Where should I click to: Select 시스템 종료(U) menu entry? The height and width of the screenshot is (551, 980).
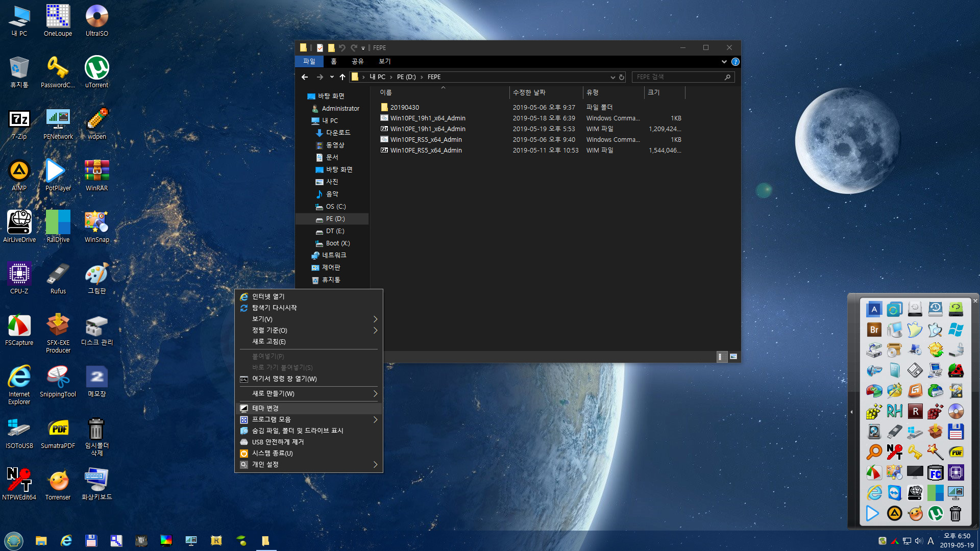(x=309, y=453)
